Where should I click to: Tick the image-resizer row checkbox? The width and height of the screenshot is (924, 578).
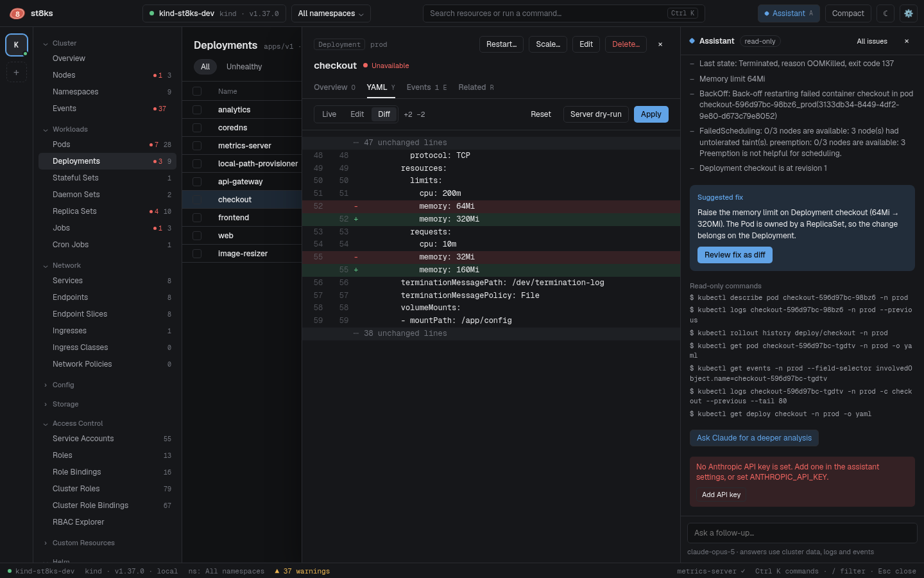pyautogui.click(x=197, y=254)
